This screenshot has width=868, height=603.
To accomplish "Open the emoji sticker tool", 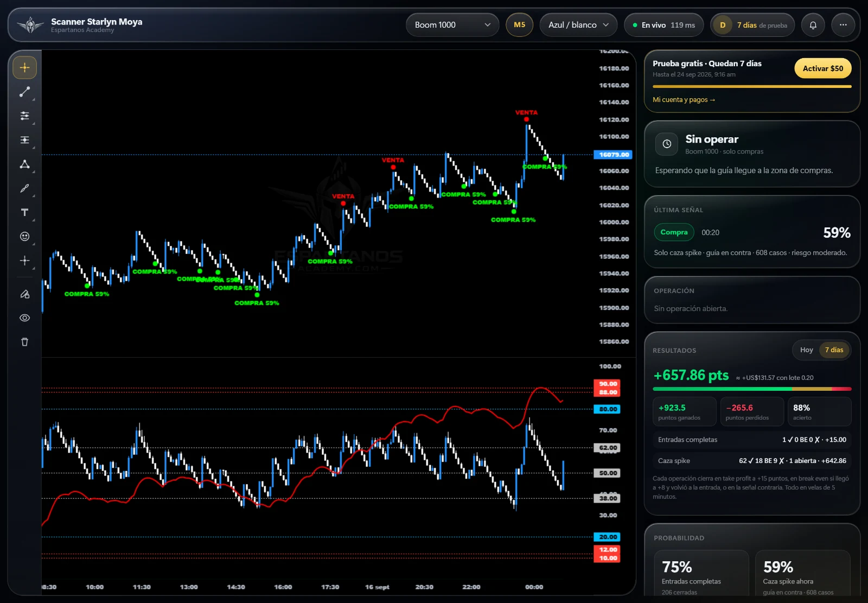I will click(x=24, y=236).
